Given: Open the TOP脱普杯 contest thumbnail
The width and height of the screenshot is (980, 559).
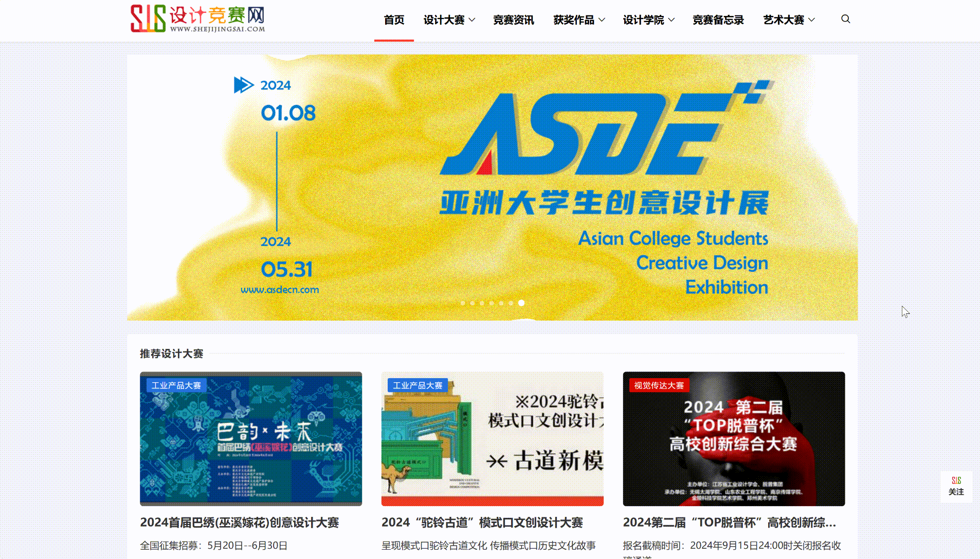Looking at the screenshot, I should (x=734, y=439).
